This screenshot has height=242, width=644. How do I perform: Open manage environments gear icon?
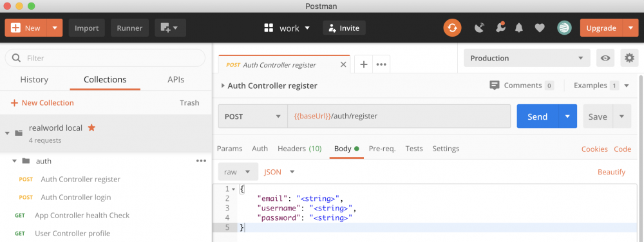tap(629, 58)
